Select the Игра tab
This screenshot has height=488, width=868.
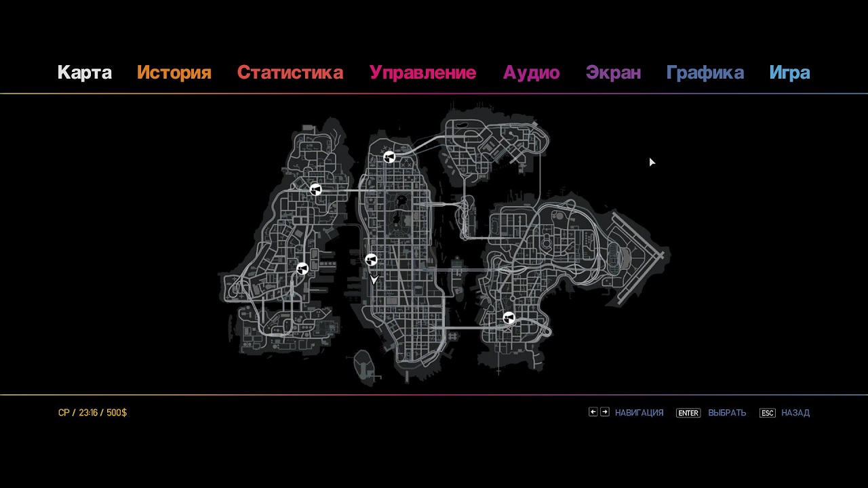[789, 73]
